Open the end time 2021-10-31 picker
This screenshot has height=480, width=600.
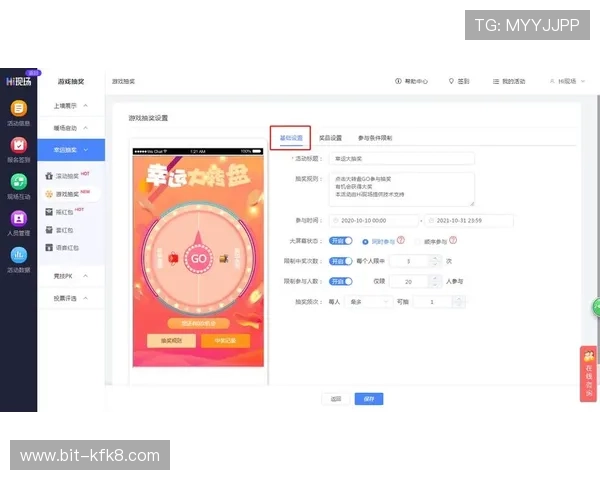(469, 220)
